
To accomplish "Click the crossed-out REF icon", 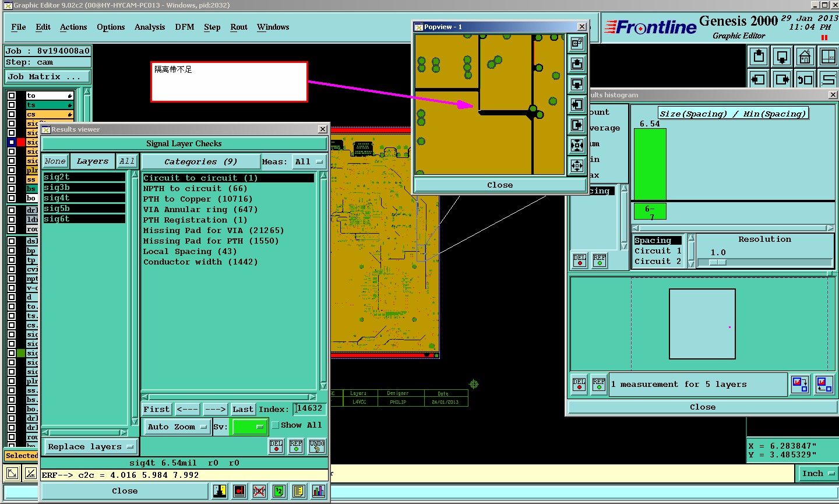I will (259, 491).
